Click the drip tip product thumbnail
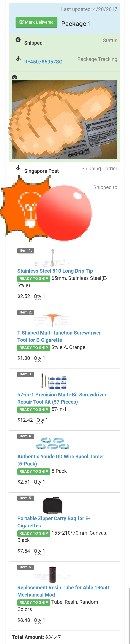The height and width of the screenshot is (644, 130). pyautogui.click(x=52, y=258)
